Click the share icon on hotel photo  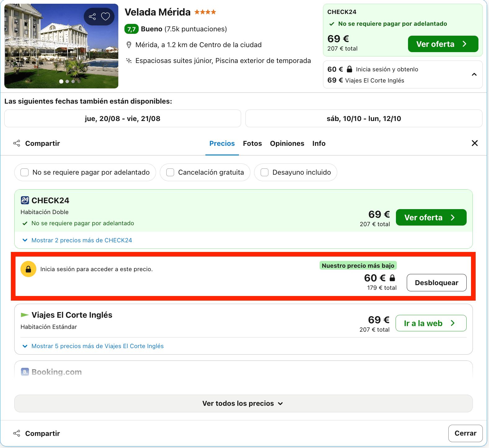point(92,16)
